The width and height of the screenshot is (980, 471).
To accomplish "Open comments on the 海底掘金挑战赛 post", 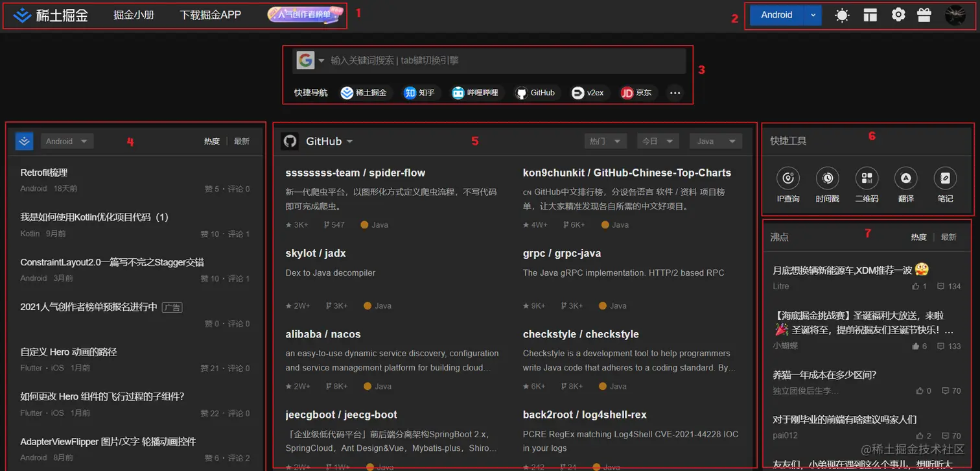I will pyautogui.click(x=949, y=346).
